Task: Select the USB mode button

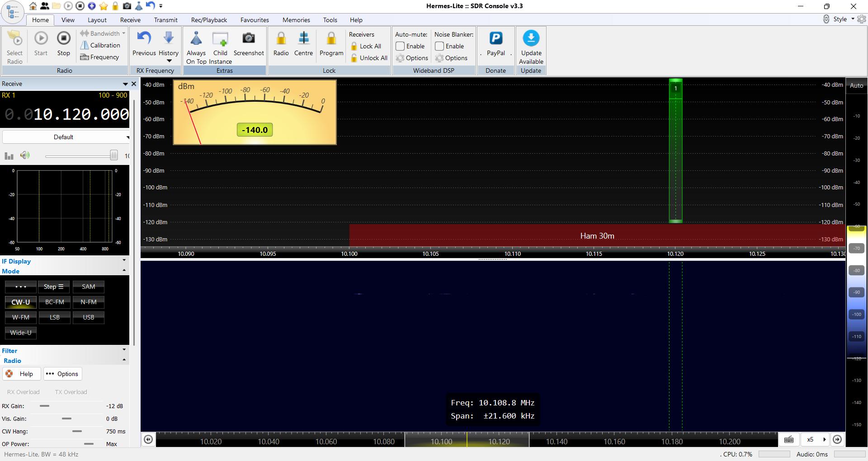Action: coord(89,317)
